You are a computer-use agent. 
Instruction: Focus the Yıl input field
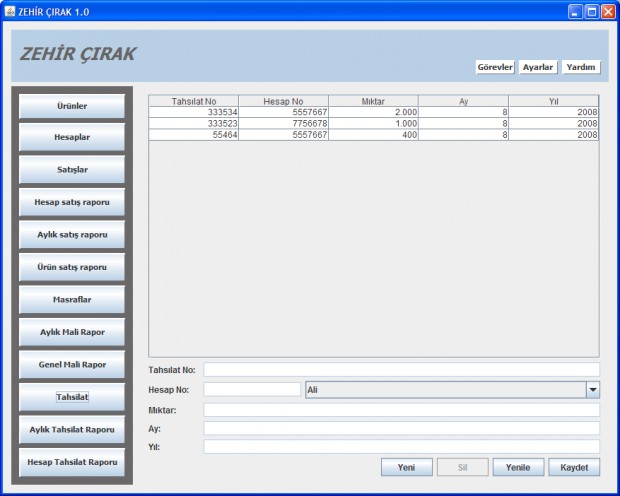pyautogui.click(x=401, y=447)
